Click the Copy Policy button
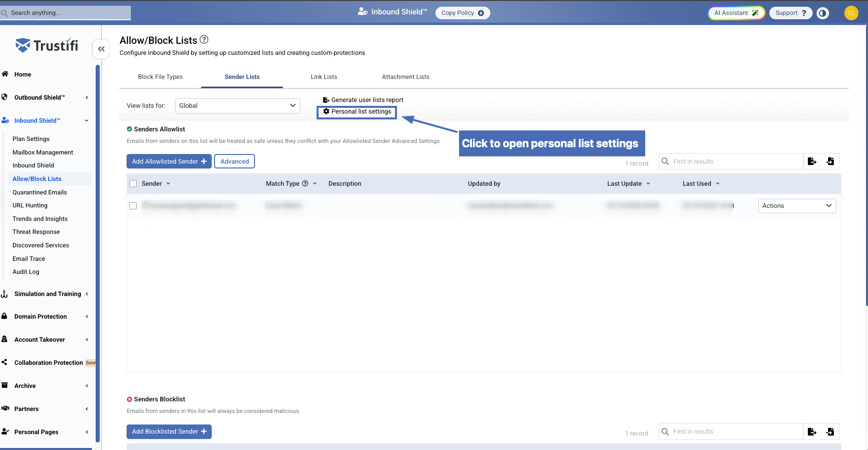868x450 pixels. pyautogui.click(x=462, y=13)
